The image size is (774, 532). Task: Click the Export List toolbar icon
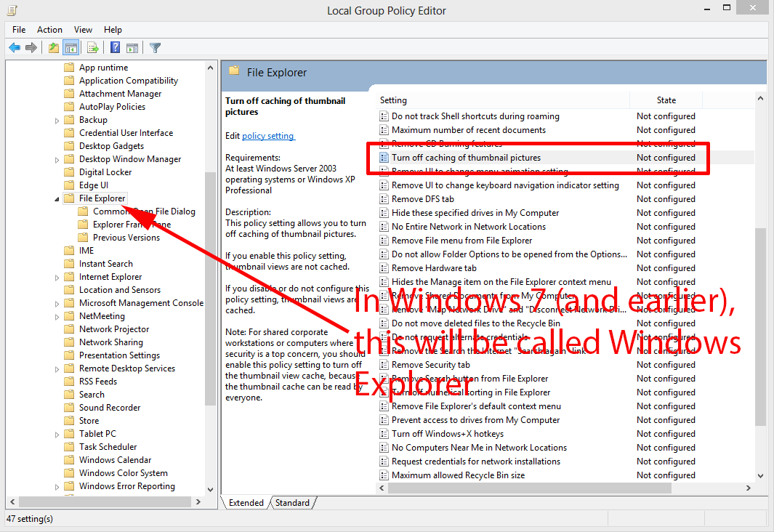pos(93,48)
